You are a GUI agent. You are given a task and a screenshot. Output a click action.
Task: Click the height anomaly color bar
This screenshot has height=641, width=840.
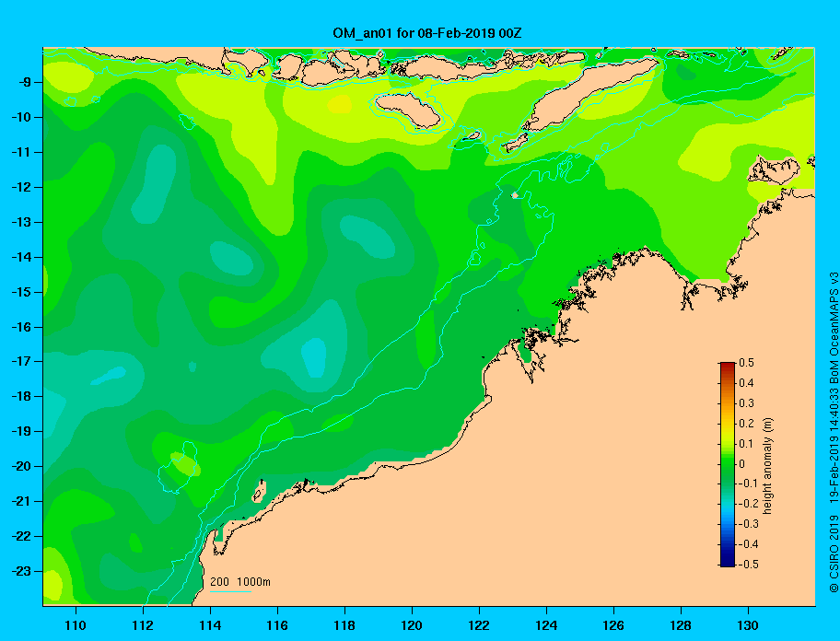pyautogui.click(x=728, y=464)
